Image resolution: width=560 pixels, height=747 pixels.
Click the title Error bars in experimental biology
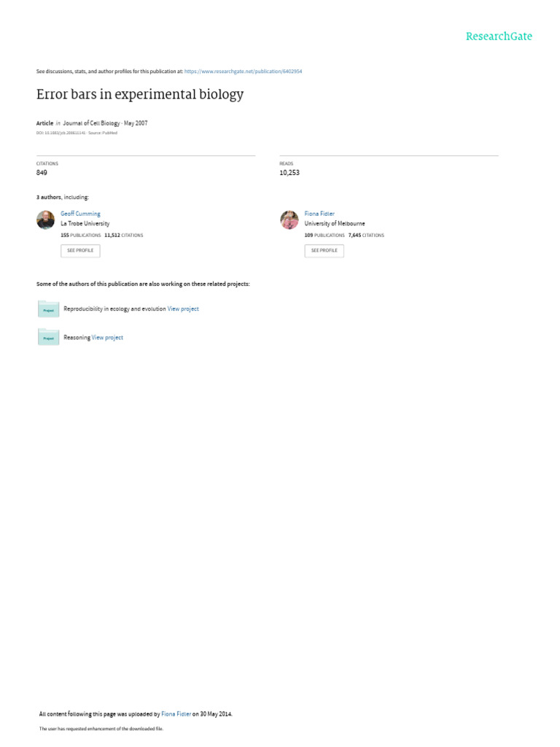tap(140, 94)
